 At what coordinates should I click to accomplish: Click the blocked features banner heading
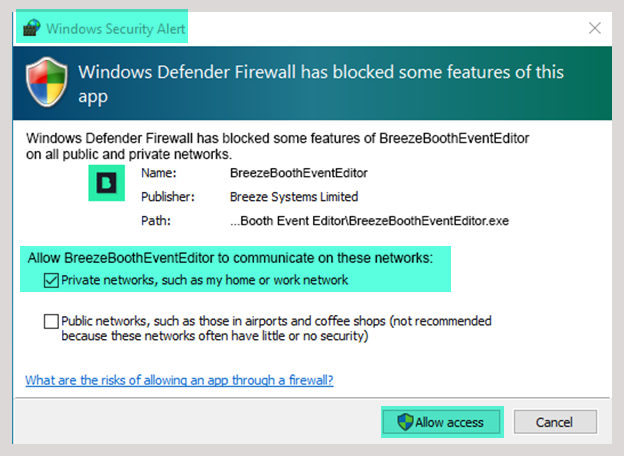point(321,84)
